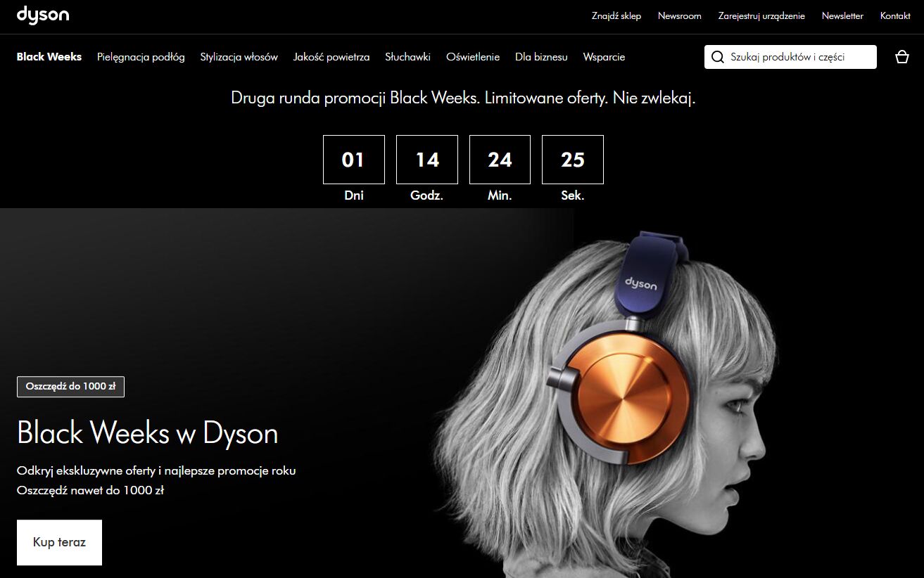Click the Sek. countdown box showing 25
Image resolution: width=924 pixels, height=578 pixels.
573,160
